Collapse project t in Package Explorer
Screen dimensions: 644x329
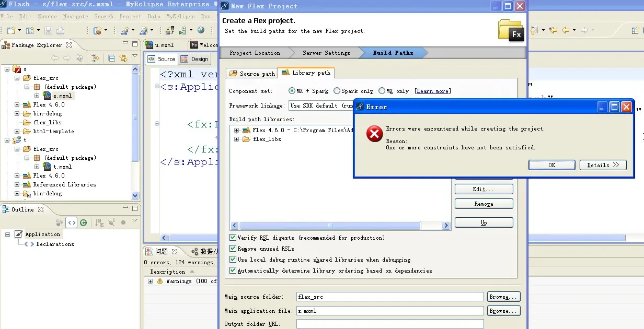[6, 140]
